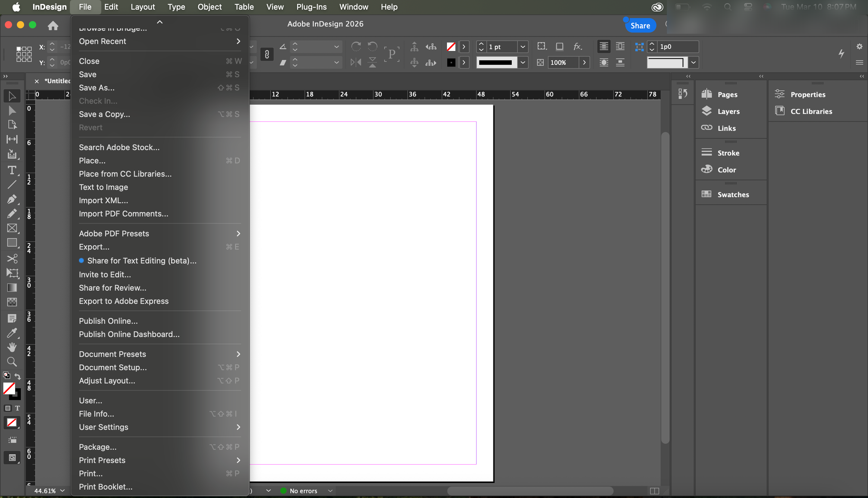The image size is (868, 498).
Task: Select the Type tool in toolbox
Action: click(12, 170)
